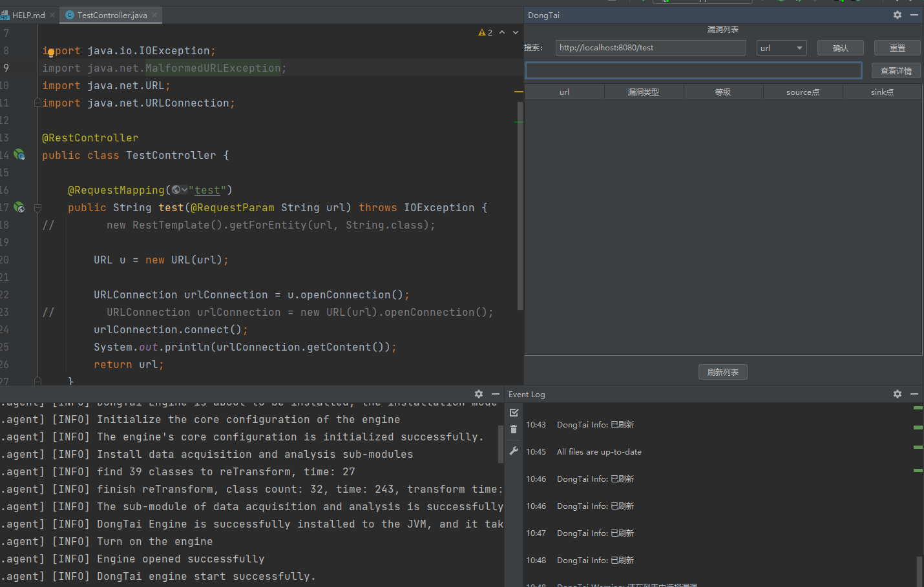Click the yellow warning stripe in editor error bar
Screen dimensions: 924x587
[x=518, y=92]
